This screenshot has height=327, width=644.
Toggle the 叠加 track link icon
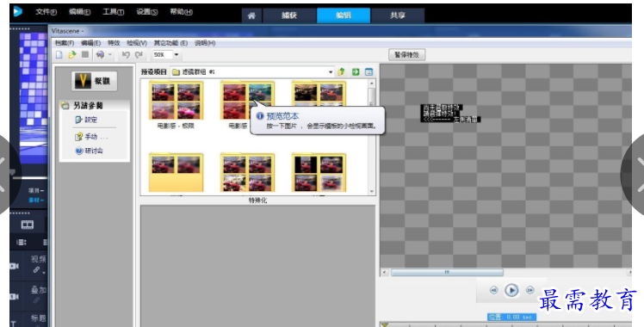[36, 300]
